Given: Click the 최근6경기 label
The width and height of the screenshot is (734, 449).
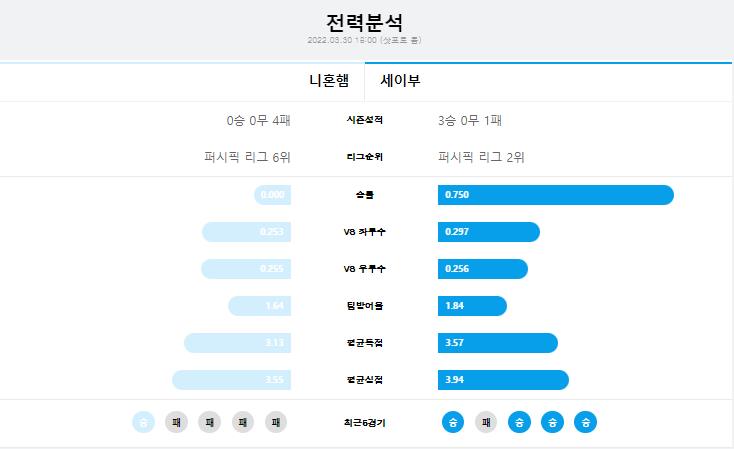Looking at the screenshot, I should tap(364, 423).
